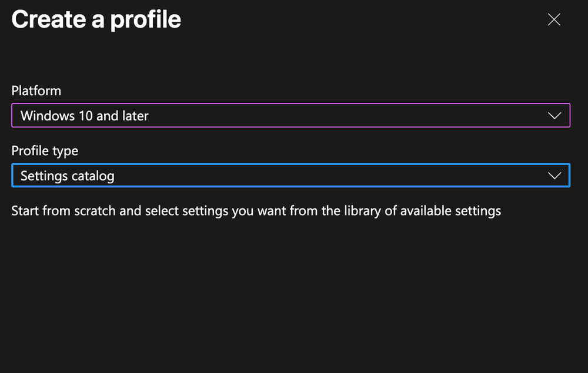
Task: Click the chevron arrow in Profile type field
Action: pos(554,176)
